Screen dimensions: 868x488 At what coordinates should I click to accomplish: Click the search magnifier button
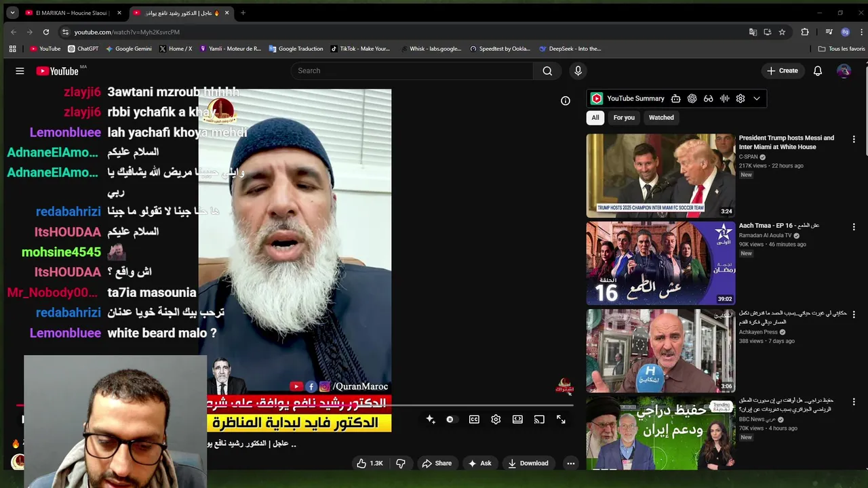[547, 70]
